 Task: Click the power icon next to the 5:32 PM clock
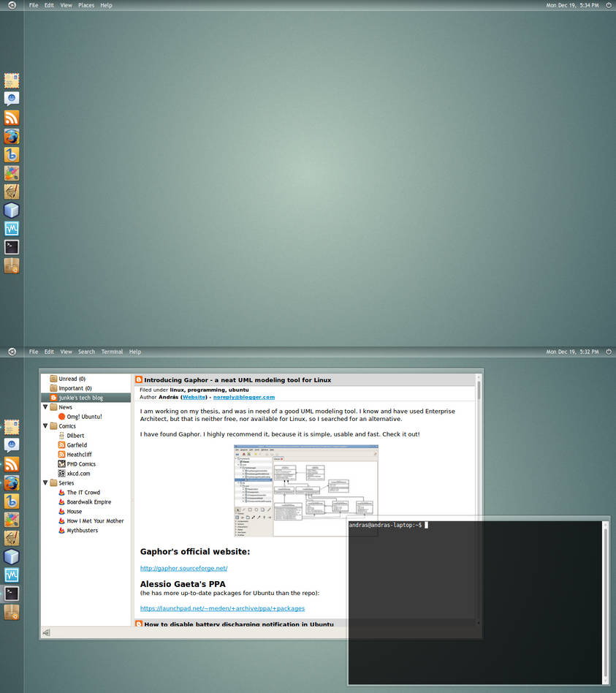[x=609, y=352]
